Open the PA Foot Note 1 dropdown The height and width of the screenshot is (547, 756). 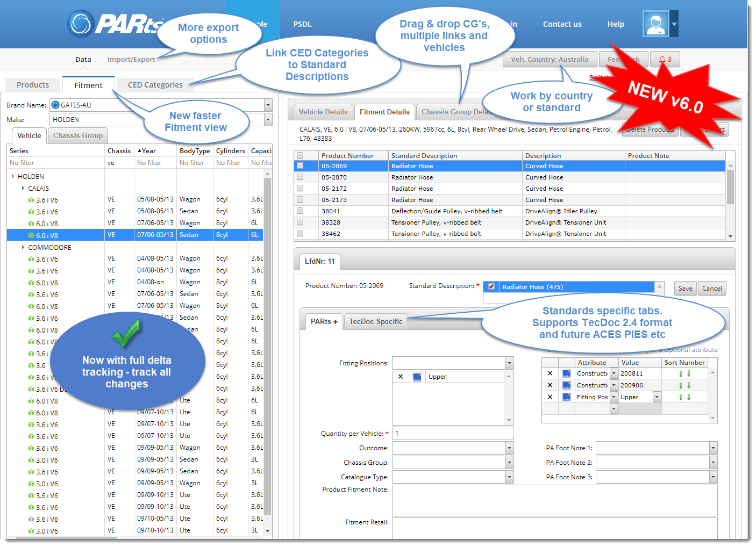coord(713,448)
